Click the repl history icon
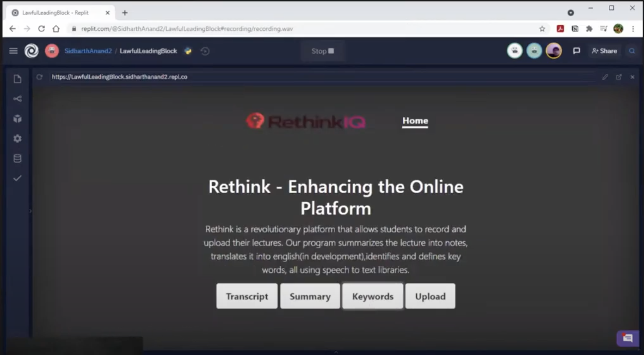This screenshot has height=355, width=644. 205,51
